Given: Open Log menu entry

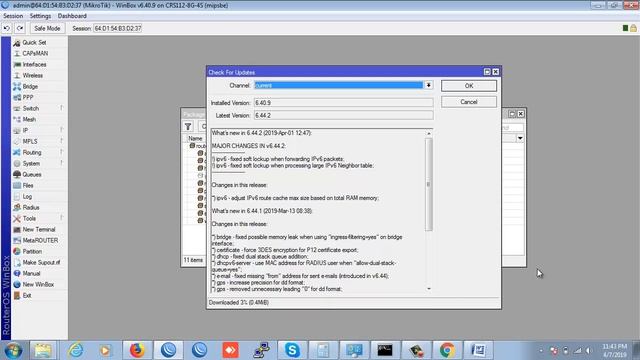Looking at the screenshot, I should coord(27,197).
